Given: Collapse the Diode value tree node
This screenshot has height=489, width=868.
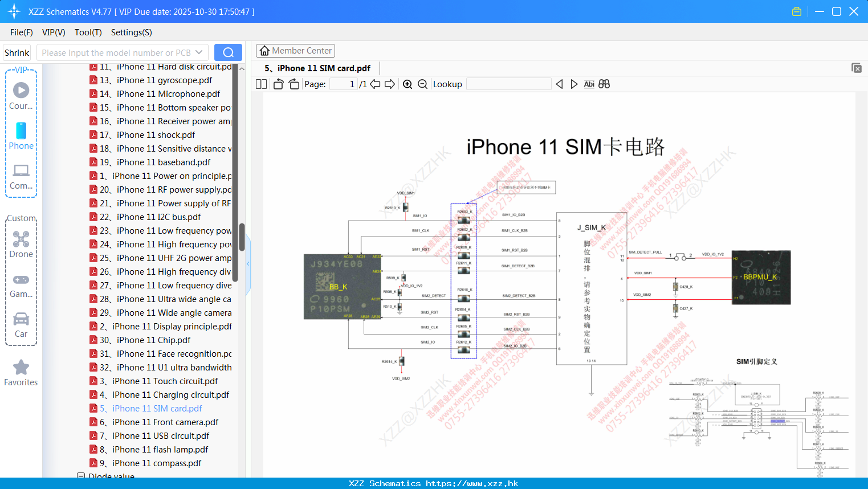Looking at the screenshot, I should tap(81, 476).
